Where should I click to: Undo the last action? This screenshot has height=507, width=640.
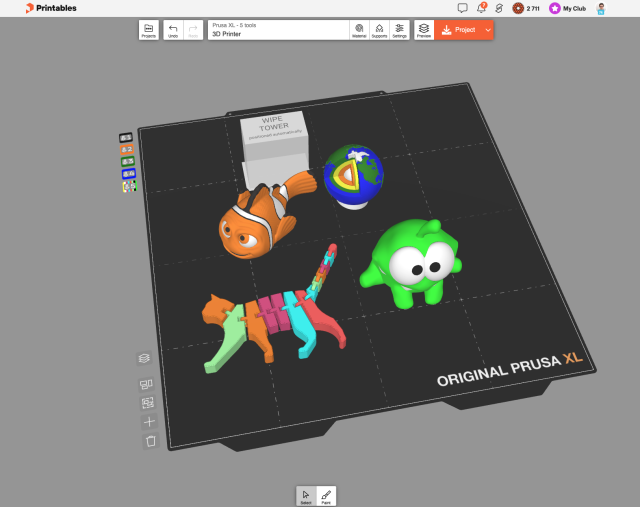point(173,30)
